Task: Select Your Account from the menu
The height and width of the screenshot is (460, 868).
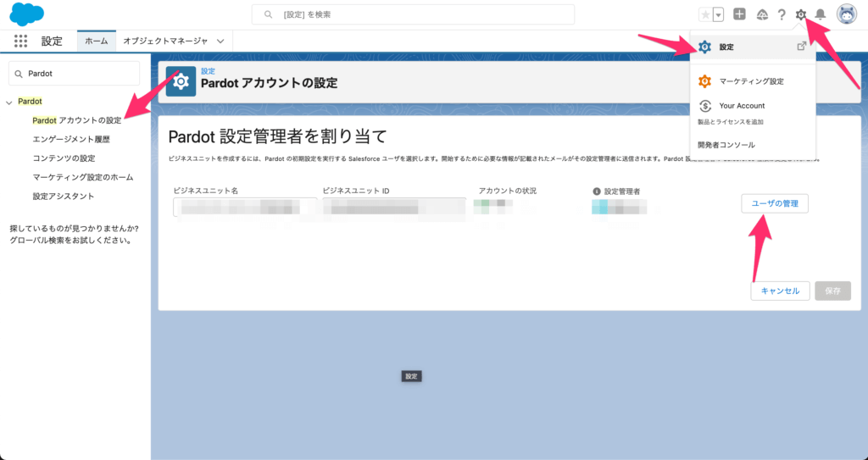Action: 753,106
